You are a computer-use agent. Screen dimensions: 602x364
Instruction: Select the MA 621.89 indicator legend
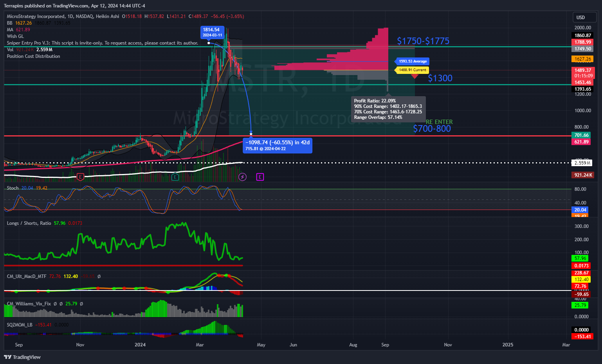(18, 30)
